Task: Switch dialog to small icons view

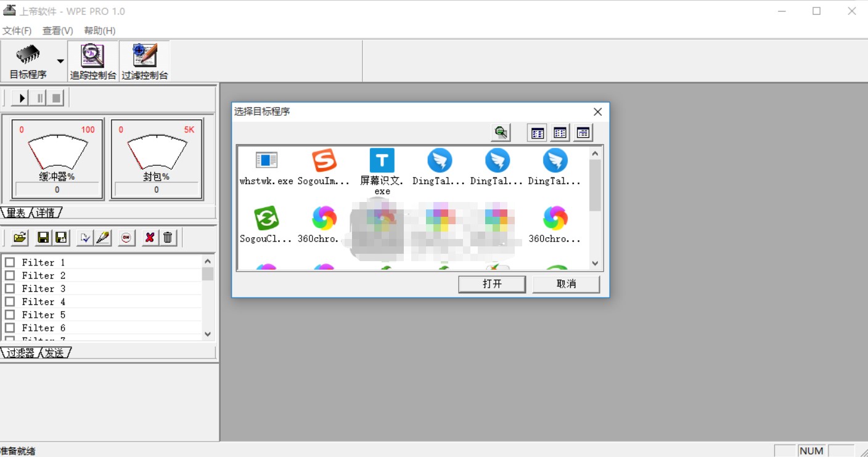Action: coord(560,132)
